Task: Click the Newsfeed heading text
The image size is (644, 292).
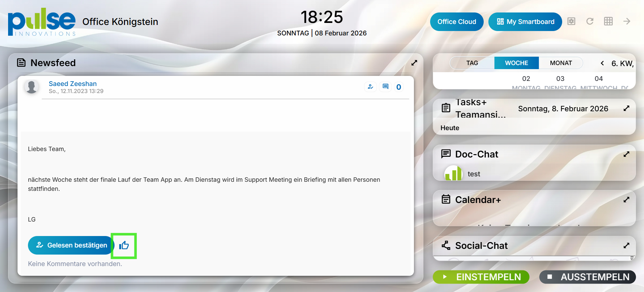Action: pos(53,63)
